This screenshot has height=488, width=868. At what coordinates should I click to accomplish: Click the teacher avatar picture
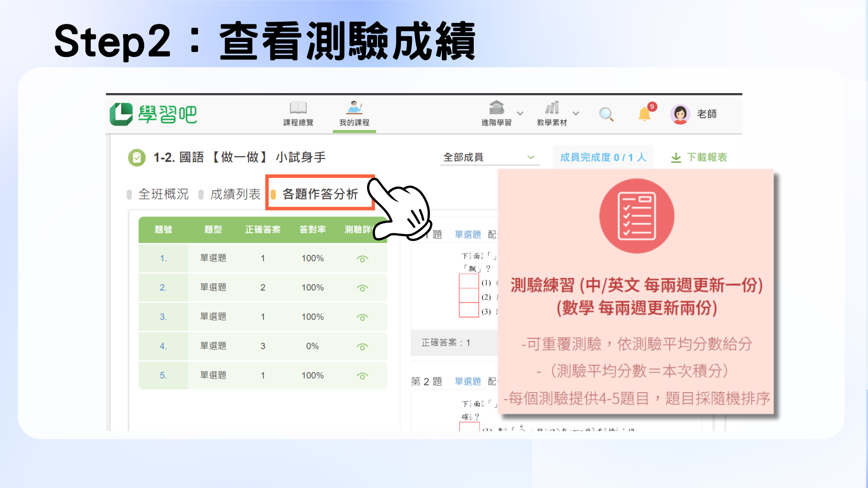coord(680,114)
